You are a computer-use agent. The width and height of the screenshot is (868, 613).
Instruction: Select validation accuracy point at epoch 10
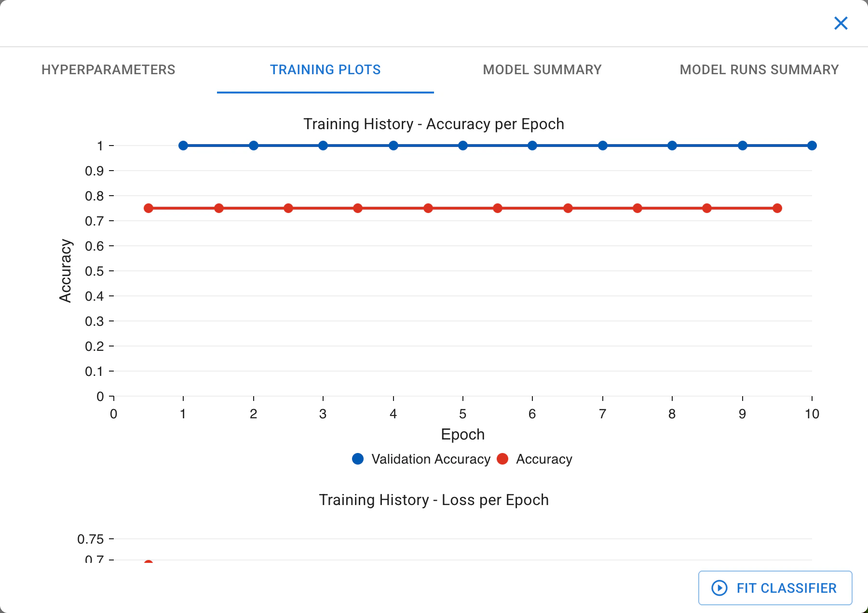[x=812, y=146]
